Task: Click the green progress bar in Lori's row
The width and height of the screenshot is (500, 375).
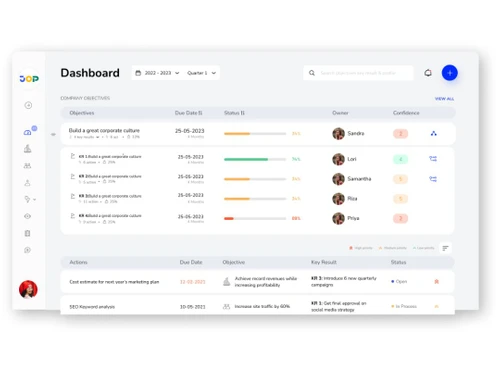Action: point(255,159)
